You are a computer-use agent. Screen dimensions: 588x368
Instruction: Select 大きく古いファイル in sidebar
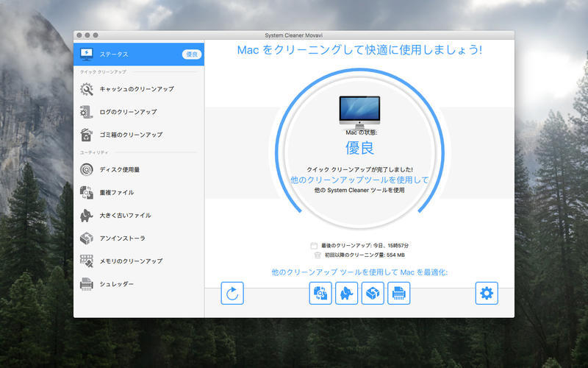click(x=139, y=216)
